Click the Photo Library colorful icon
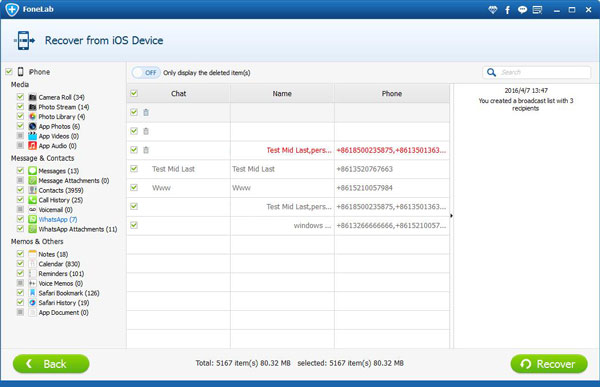The height and width of the screenshot is (387, 600). [33, 116]
